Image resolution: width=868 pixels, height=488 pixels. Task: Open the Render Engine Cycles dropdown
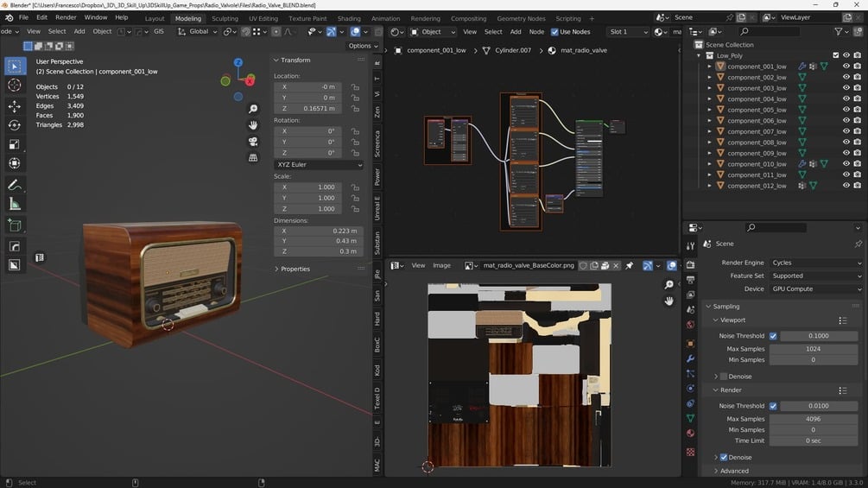(x=815, y=263)
